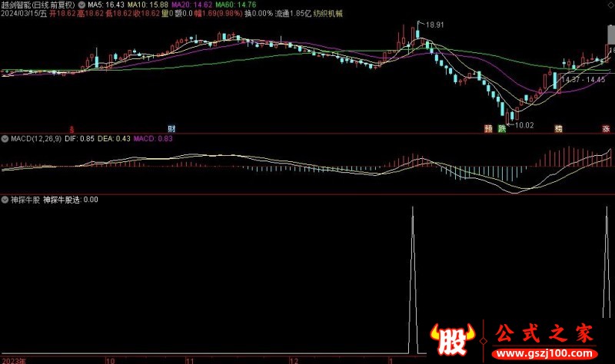Click the opening price 开18.62
The width and height of the screenshot is (615, 364).
[62, 14]
